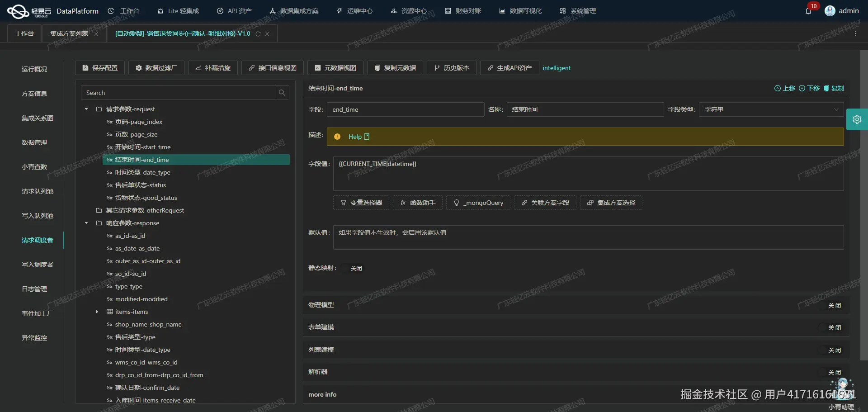Focus the Search field in the tree panel
Screen dimensions: 868x412
tap(178, 93)
